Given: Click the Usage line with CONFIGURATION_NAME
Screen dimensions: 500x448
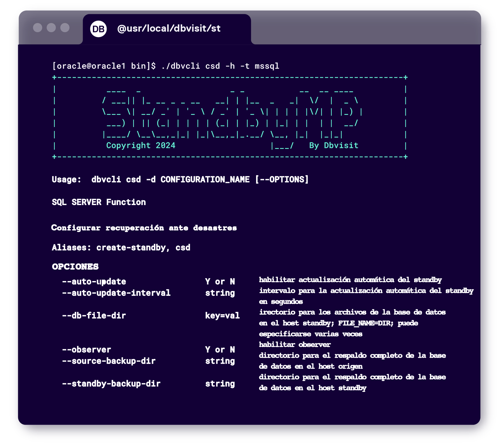Looking at the screenshot, I should tap(180, 179).
